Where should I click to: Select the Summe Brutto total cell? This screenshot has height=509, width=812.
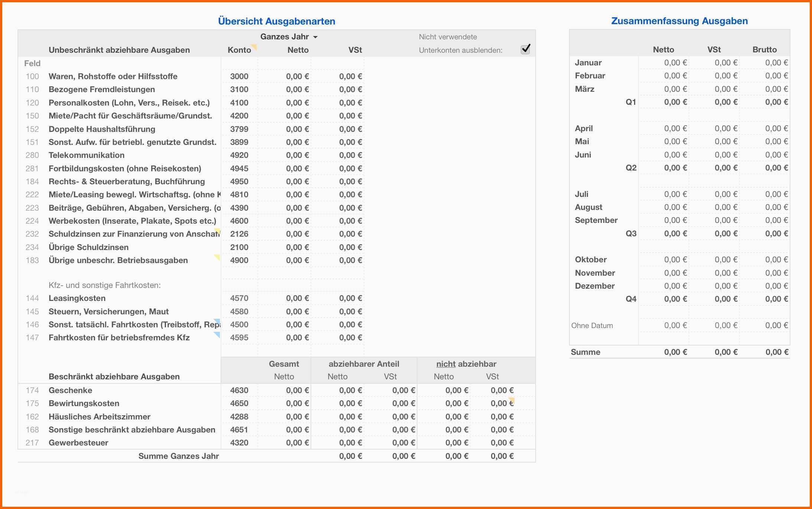pyautogui.click(x=776, y=352)
